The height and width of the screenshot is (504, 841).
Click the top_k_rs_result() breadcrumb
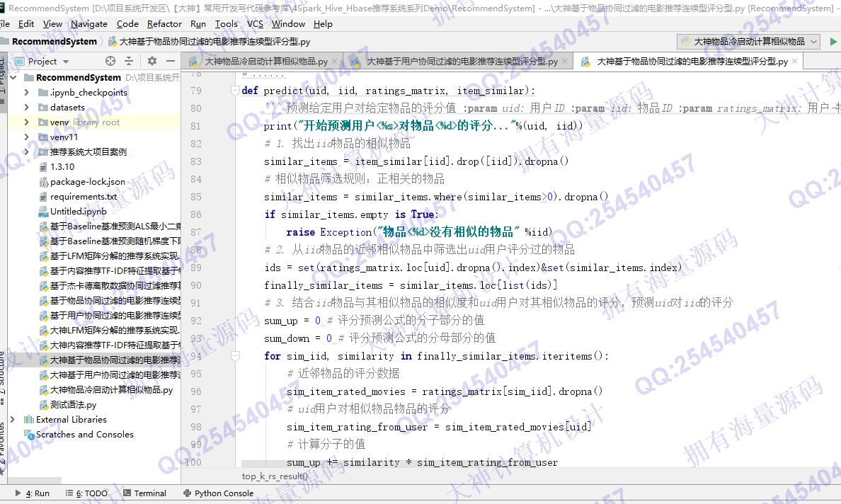click(275, 476)
